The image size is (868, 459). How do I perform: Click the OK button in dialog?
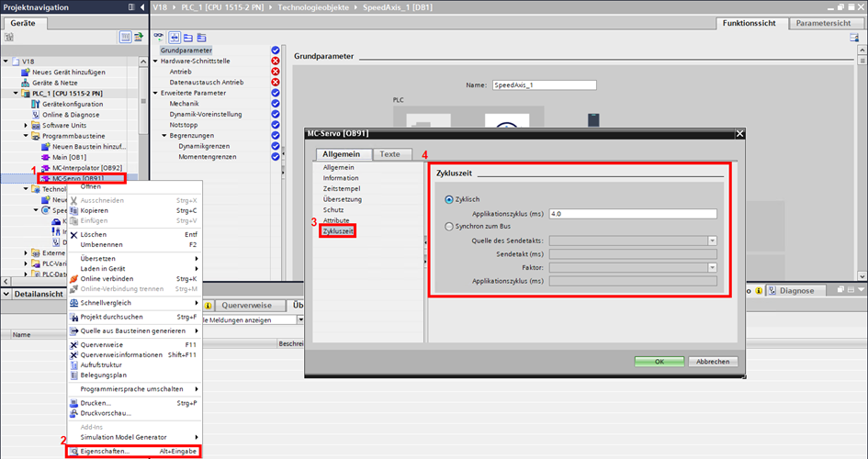point(659,362)
